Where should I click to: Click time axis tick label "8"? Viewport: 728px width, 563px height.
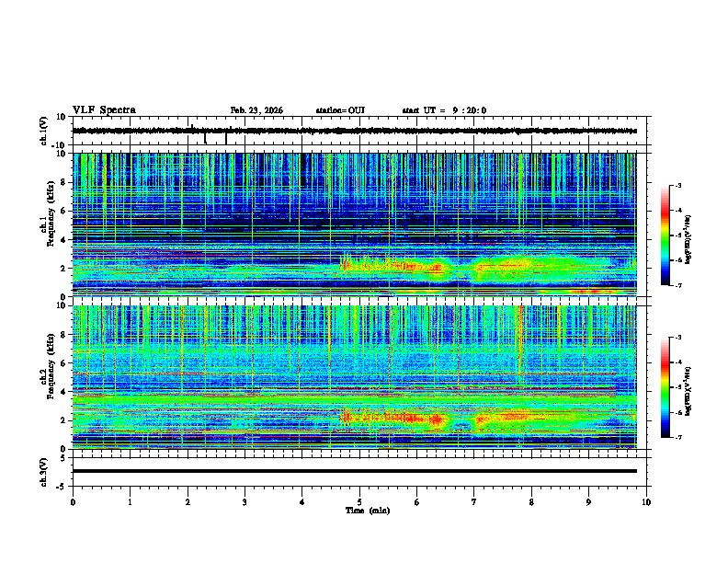(531, 502)
